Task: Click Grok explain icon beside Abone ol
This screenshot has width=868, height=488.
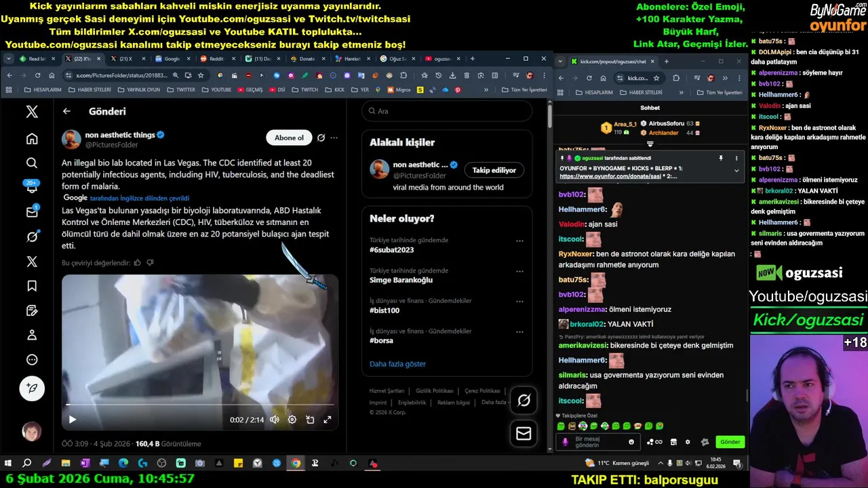Action: coord(321,138)
